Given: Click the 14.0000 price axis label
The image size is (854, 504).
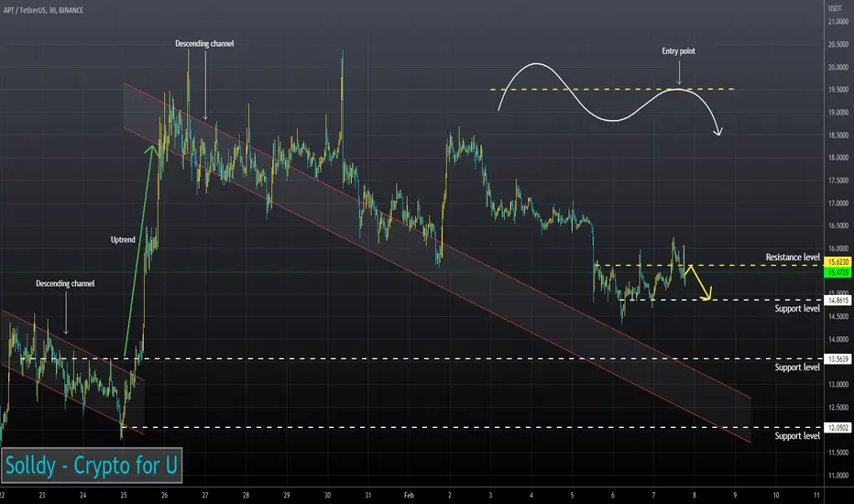Looking at the screenshot, I should click(x=838, y=339).
